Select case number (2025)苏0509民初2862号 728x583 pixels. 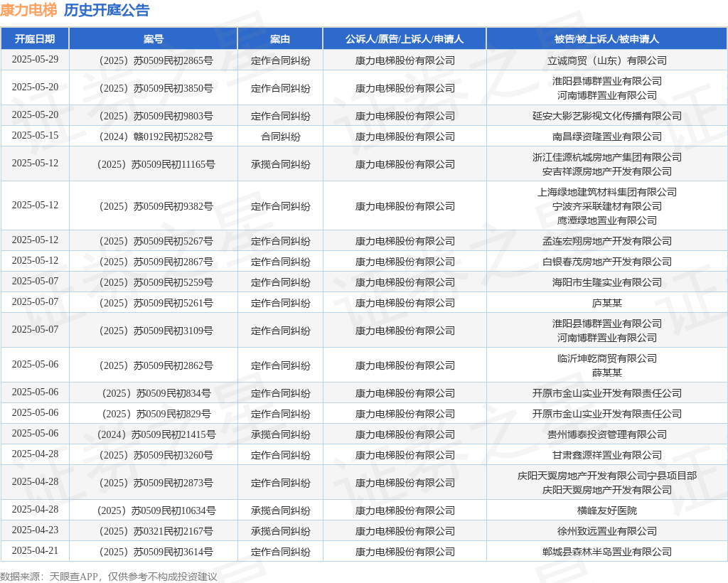click(x=156, y=365)
